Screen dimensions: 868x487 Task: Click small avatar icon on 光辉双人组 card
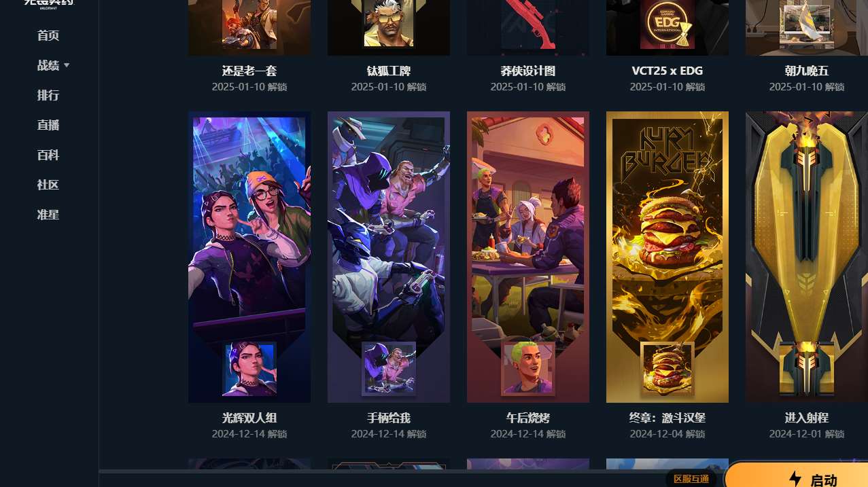pos(249,369)
